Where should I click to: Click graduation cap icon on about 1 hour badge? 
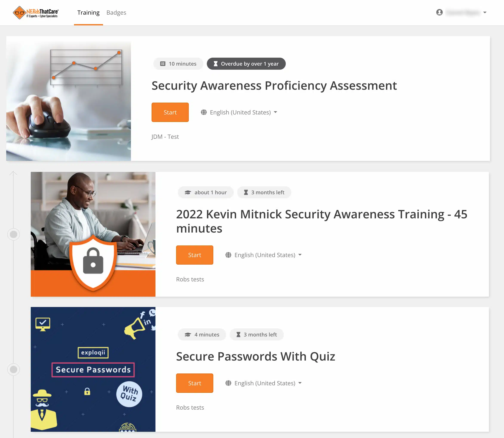(x=188, y=192)
